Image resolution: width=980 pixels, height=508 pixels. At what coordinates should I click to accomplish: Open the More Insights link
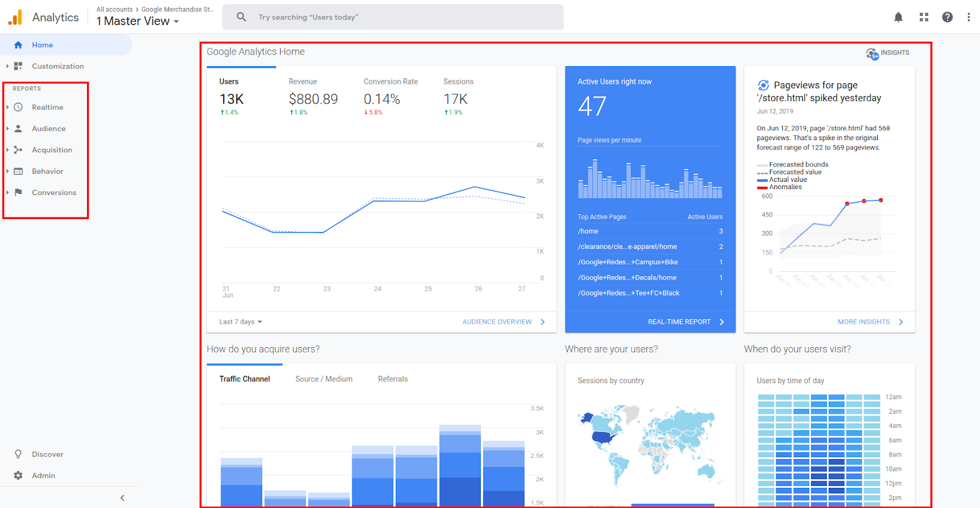864,322
